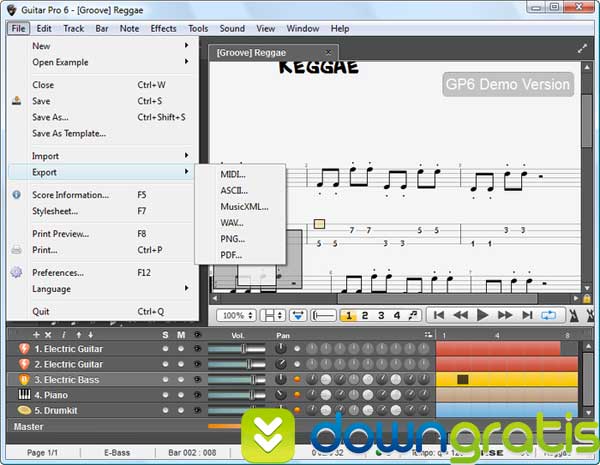Viewport: 600px width, 465px height.
Task: Select Save As Template... entry
Action: click(69, 133)
